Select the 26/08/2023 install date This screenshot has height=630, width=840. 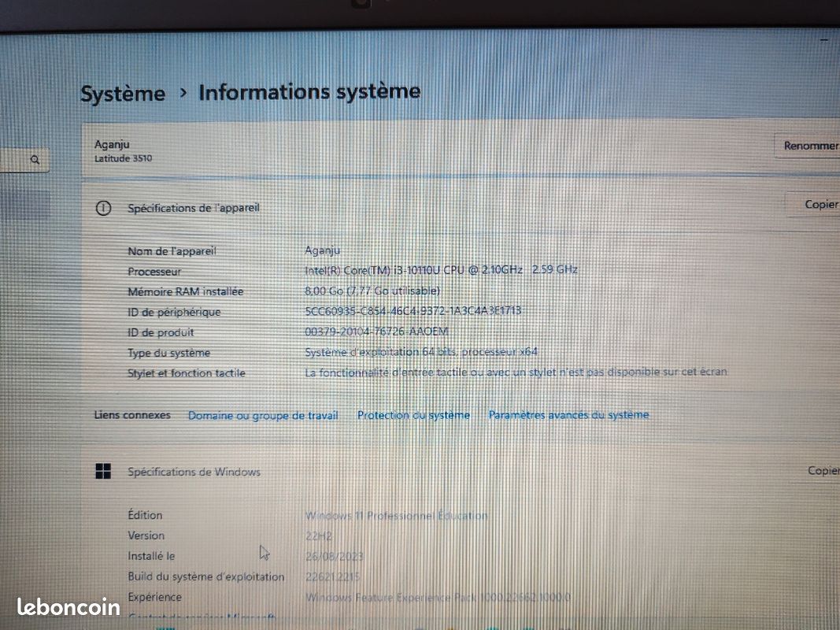tap(335, 557)
